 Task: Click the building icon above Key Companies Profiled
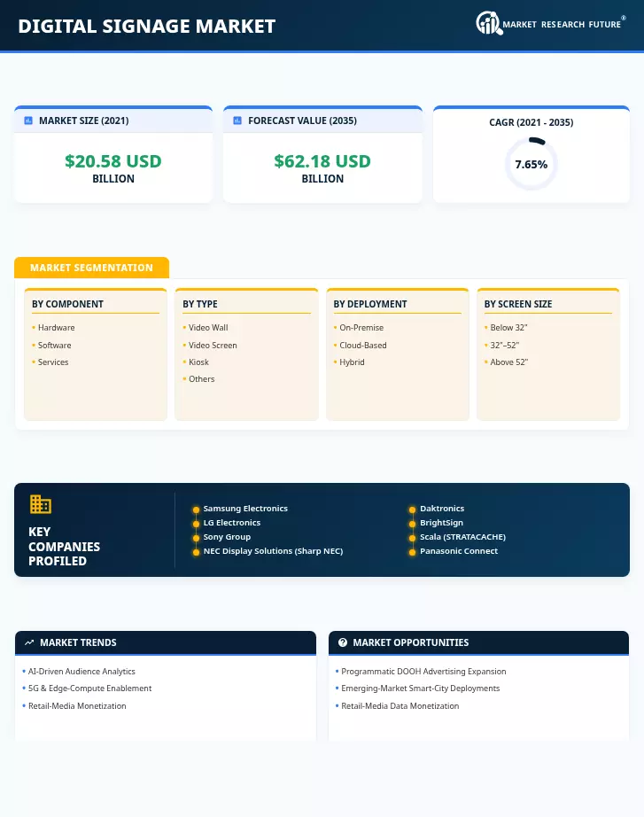(41, 504)
